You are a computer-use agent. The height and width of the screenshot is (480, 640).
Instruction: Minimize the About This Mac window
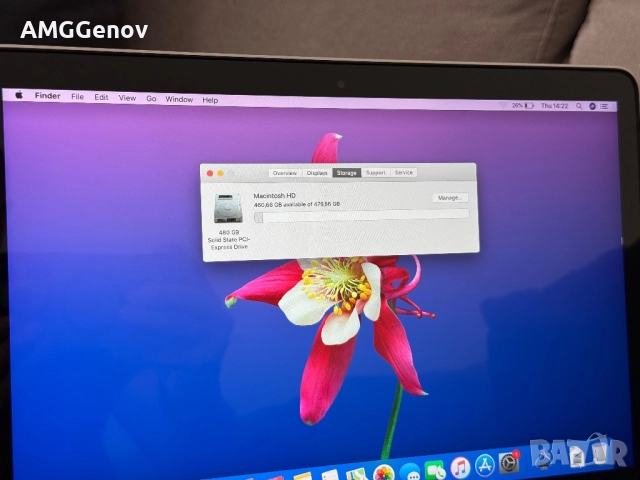point(220,173)
